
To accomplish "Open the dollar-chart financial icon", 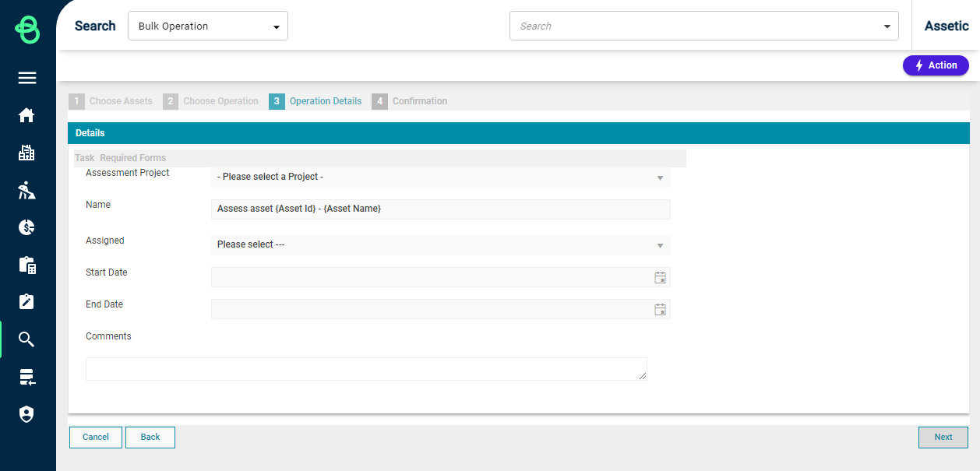I will [27, 227].
